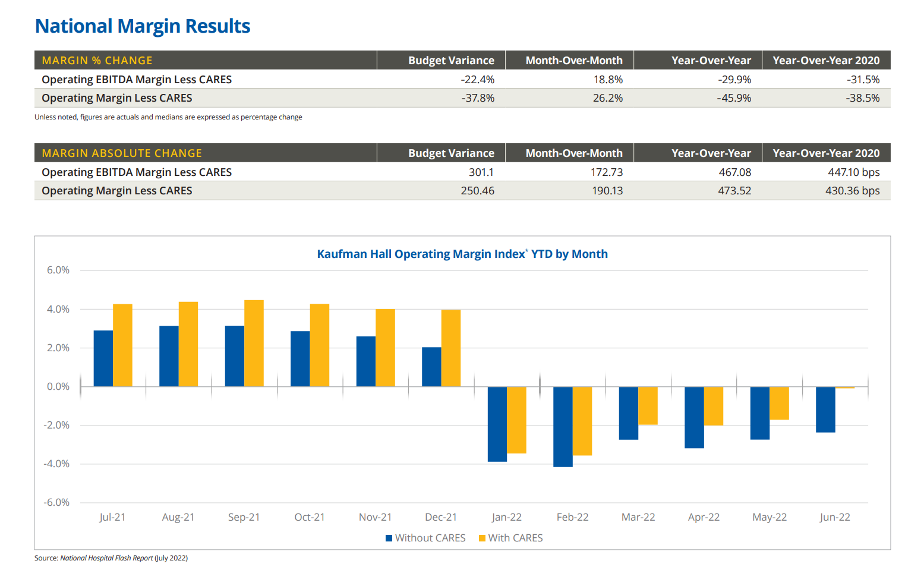Viewport: 924px width, 567px height.
Task: Select the Budget Variance column header in the first table
Action: click(x=451, y=61)
